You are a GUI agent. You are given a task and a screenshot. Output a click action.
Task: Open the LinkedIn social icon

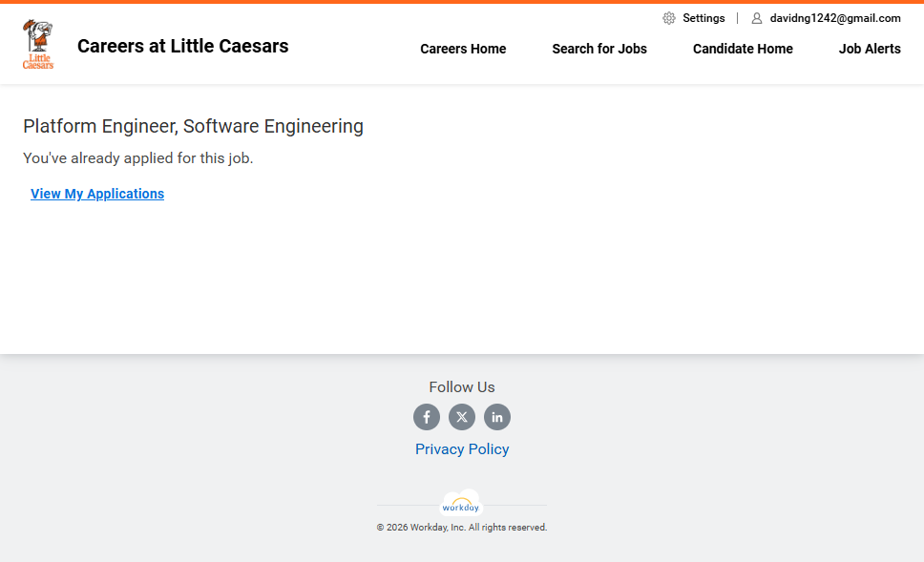[x=497, y=417]
